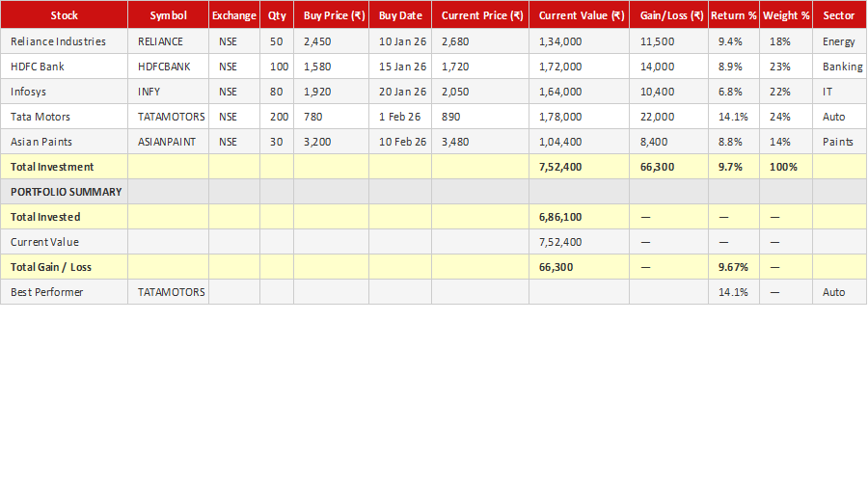
Task: Select the Total Gain / Loss label
Action: click(x=65, y=267)
